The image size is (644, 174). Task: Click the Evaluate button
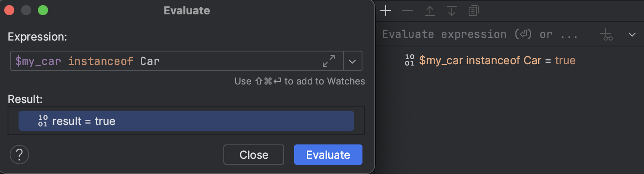tap(328, 155)
